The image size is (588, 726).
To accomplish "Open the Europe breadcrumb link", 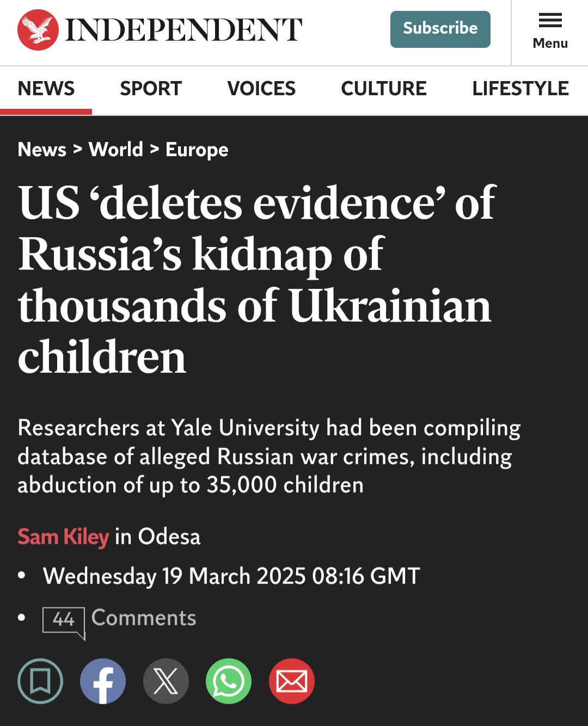I will pos(197,150).
